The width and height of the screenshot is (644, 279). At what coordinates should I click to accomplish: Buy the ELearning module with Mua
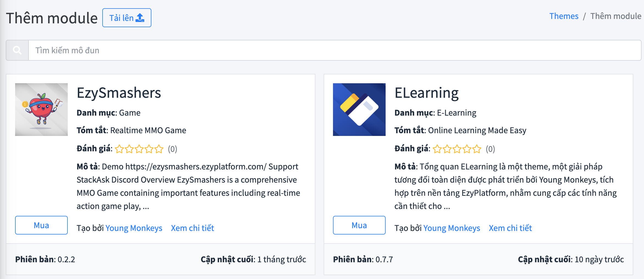pyautogui.click(x=359, y=225)
